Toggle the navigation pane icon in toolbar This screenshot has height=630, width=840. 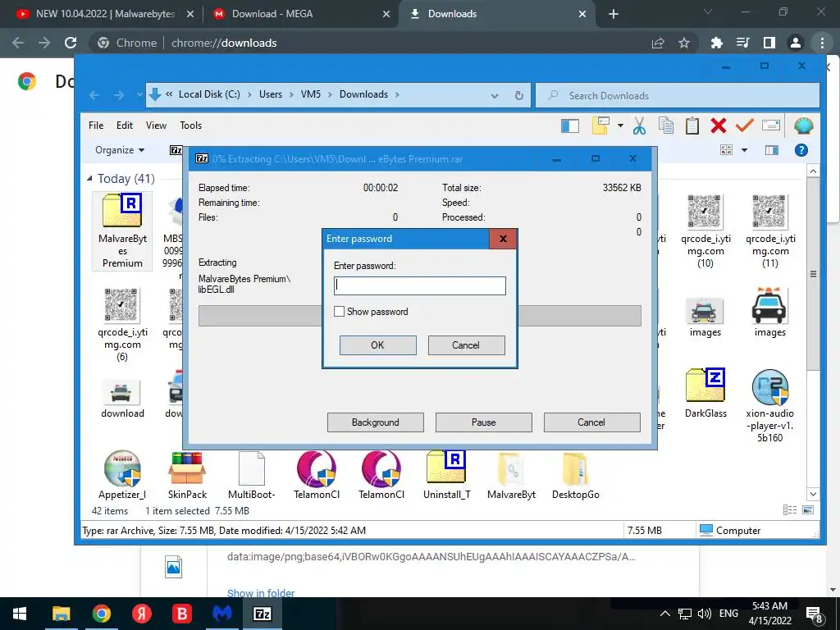(x=570, y=126)
